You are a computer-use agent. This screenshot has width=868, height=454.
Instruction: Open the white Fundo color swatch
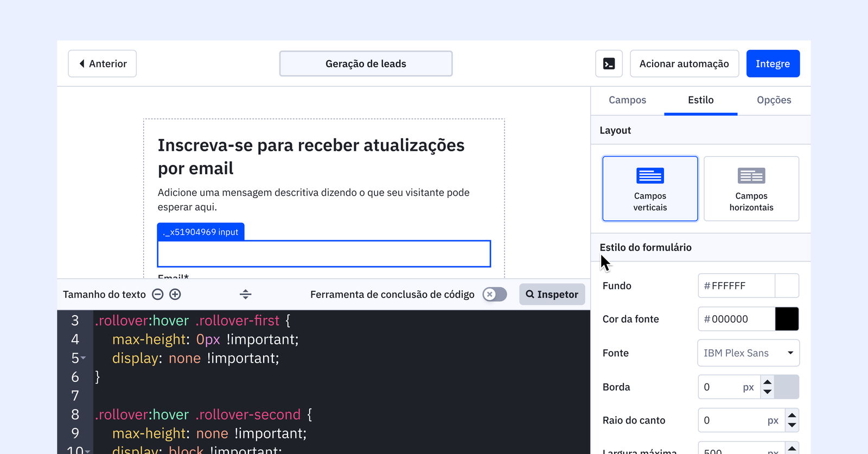[787, 286]
